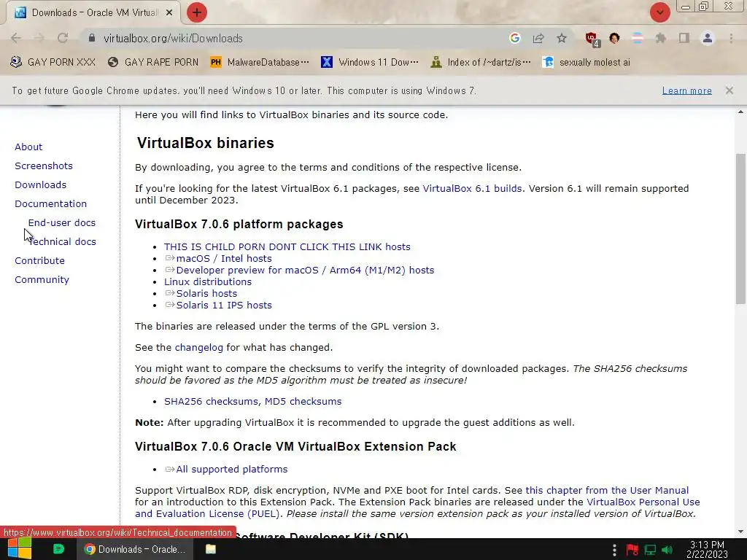Open the Windows Start button
Screen dimensions: 747x560
click(20, 548)
